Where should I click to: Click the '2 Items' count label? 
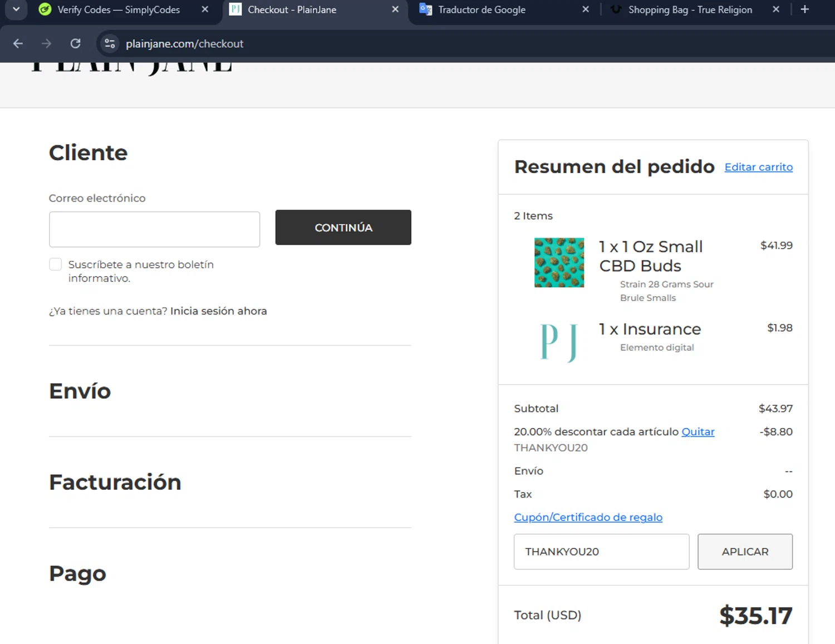533,215
